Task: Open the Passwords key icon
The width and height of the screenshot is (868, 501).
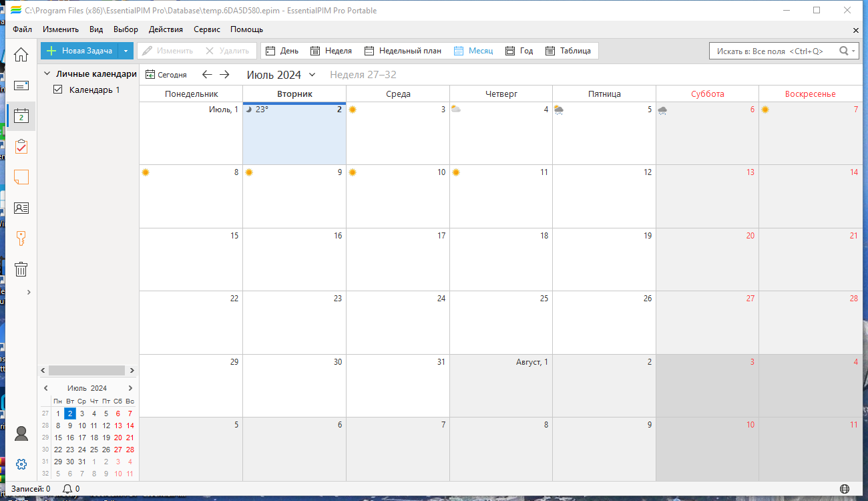Action: pyautogui.click(x=21, y=238)
